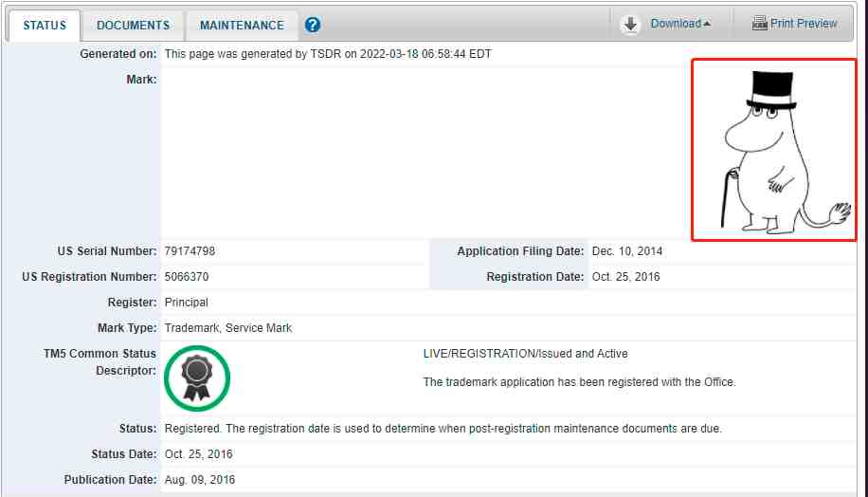Click the Status line beginning with Registered

click(x=443, y=429)
